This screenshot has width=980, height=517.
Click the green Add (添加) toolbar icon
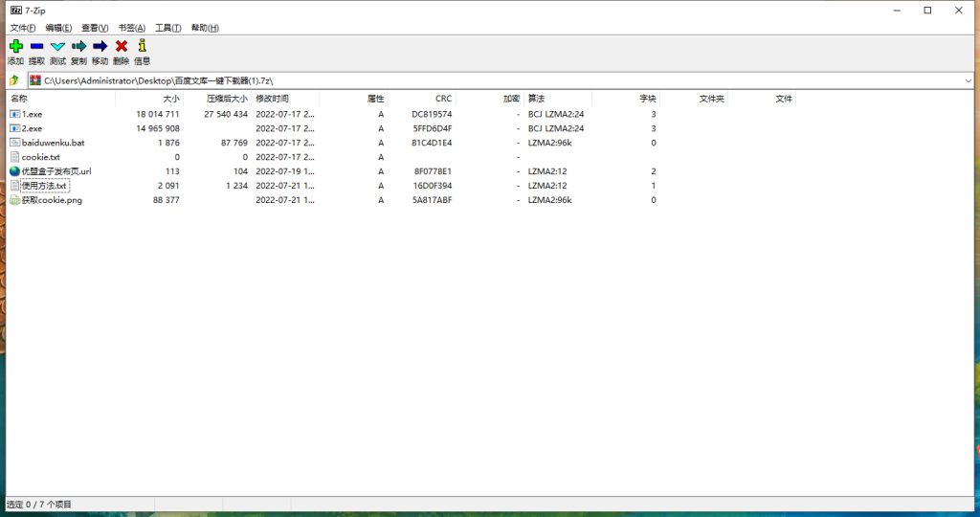[15, 46]
